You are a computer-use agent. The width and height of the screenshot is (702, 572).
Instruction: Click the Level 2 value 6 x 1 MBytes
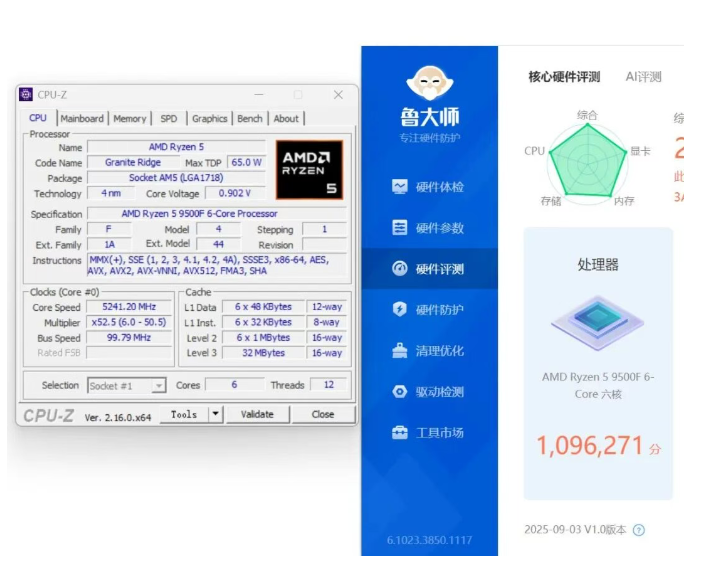click(263, 337)
